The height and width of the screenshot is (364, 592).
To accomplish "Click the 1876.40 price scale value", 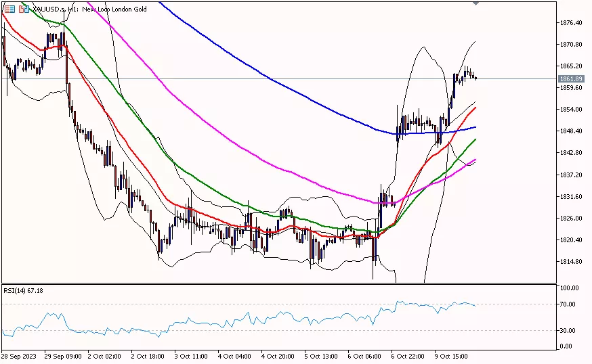I will pyautogui.click(x=571, y=22).
